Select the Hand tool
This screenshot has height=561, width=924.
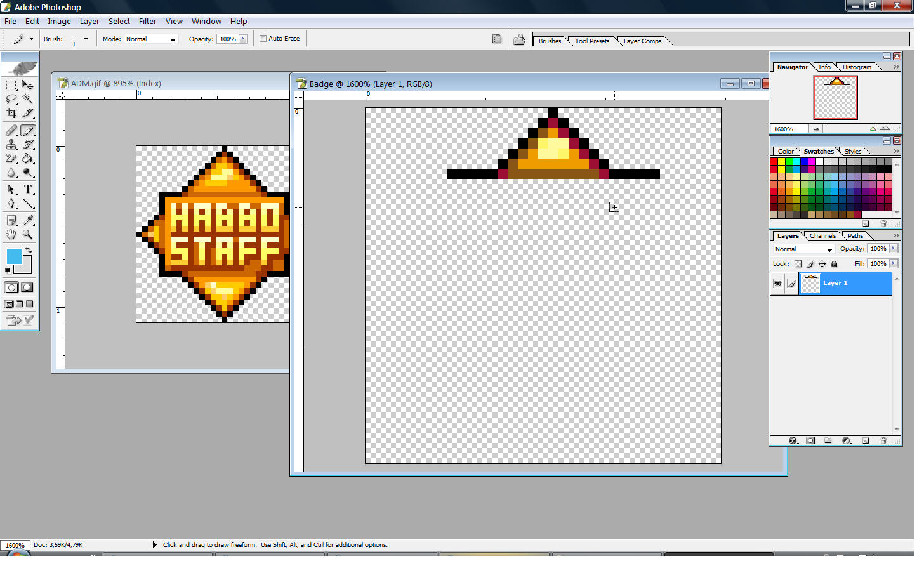point(11,235)
